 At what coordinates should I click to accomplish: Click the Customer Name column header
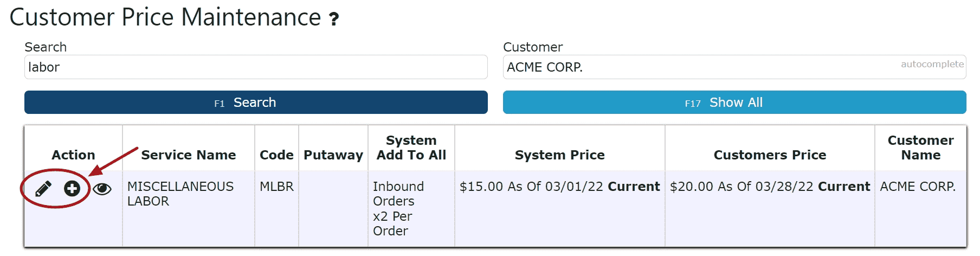[x=920, y=148]
